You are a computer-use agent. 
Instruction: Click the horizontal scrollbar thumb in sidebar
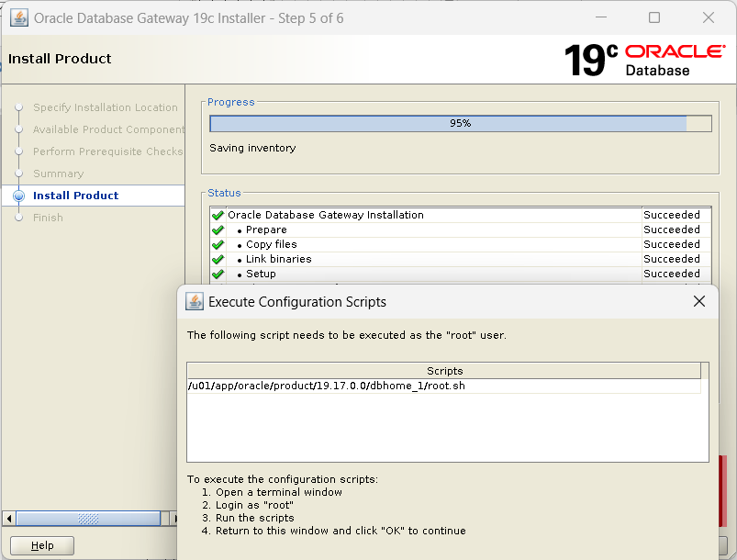(x=88, y=519)
